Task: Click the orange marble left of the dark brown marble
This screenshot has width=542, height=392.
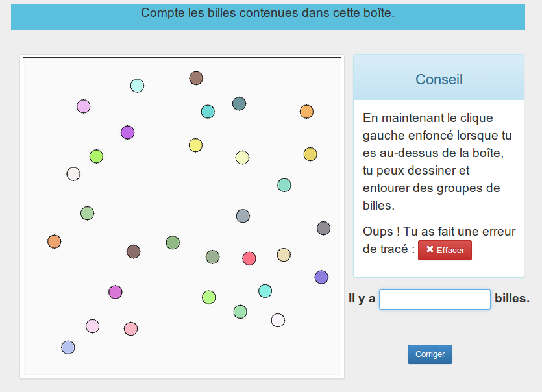Action: 55,241
